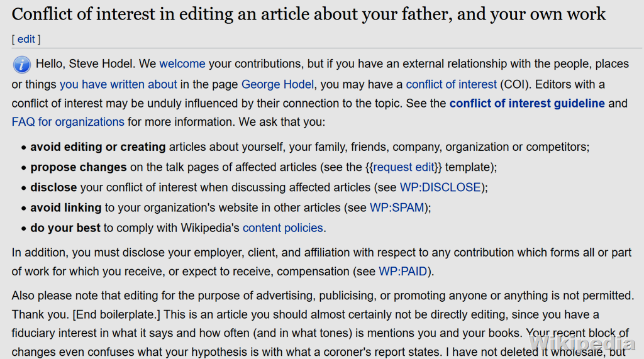This screenshot has width=644, height=359.
Task: Open the bold conflict of interest guideline link
Action: click(x=527, y=103)
